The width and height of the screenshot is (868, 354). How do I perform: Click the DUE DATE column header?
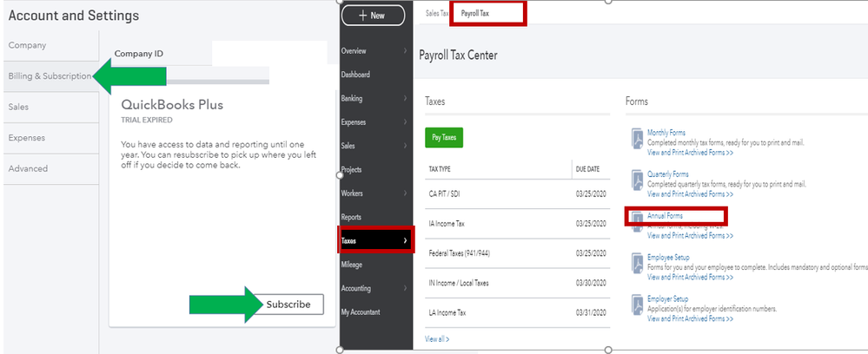(x=587, y=169)
